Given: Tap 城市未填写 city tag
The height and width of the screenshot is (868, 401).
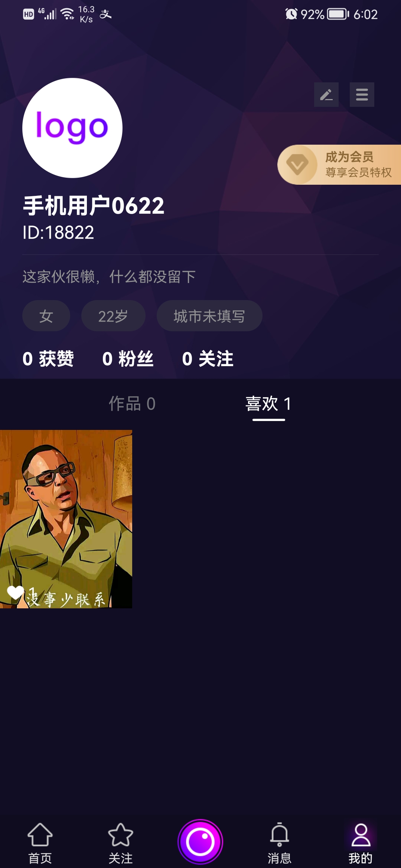Looking at the screenshot, I should pyautogui.click(x=209, y=316).
